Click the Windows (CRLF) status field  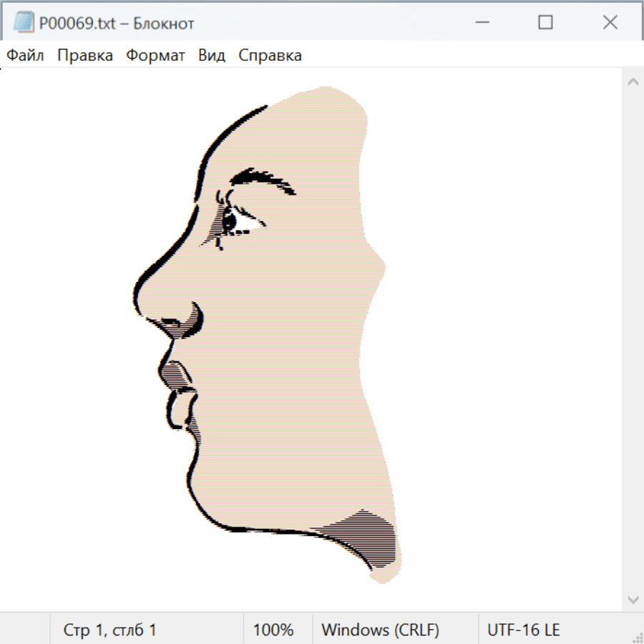[380, 630]
